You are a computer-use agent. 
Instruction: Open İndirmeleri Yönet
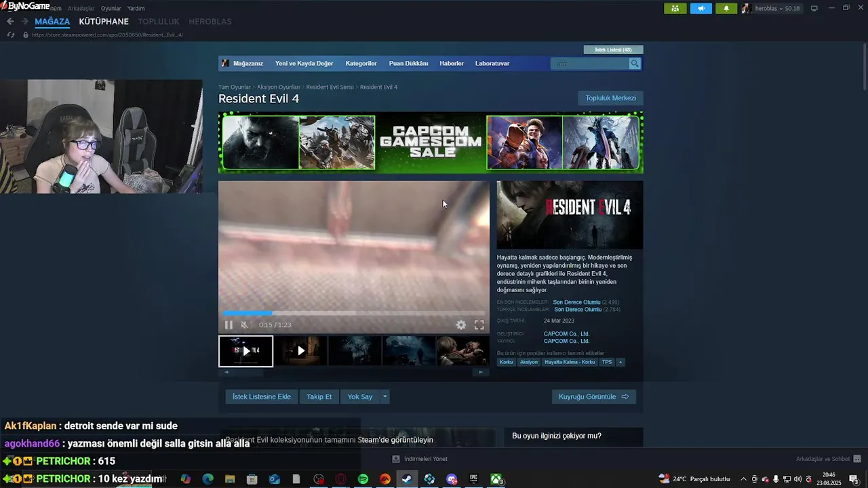click(420, 459)
